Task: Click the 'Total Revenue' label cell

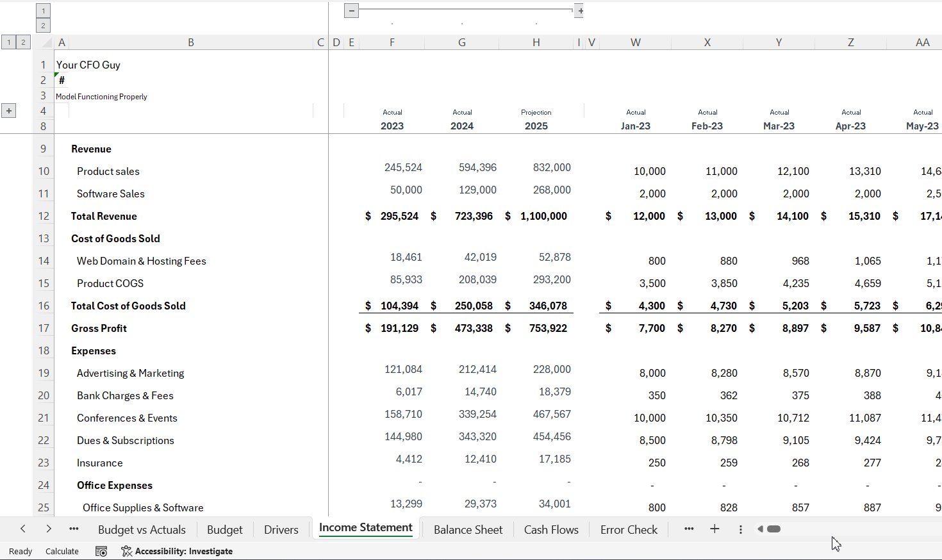Action: tap(104, 216)
